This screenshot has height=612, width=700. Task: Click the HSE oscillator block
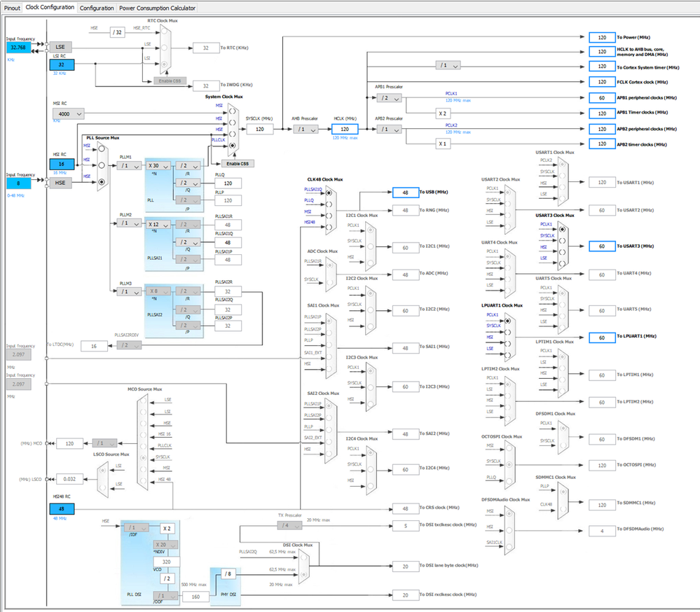pyautogui.click(x=60, y=183)
